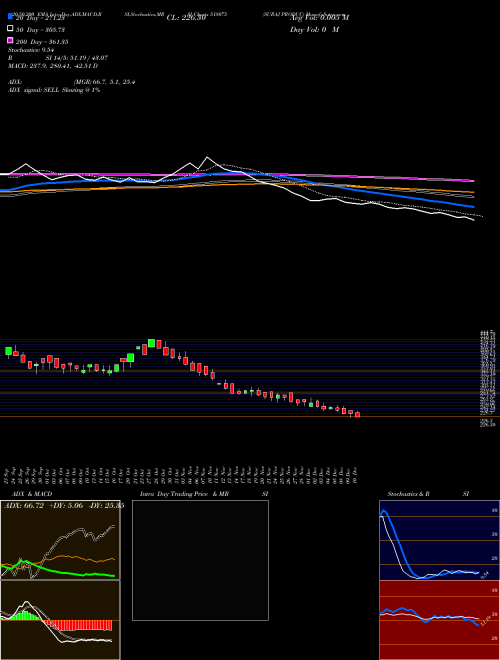Click the white 50 Day legend square

[11, 29]
